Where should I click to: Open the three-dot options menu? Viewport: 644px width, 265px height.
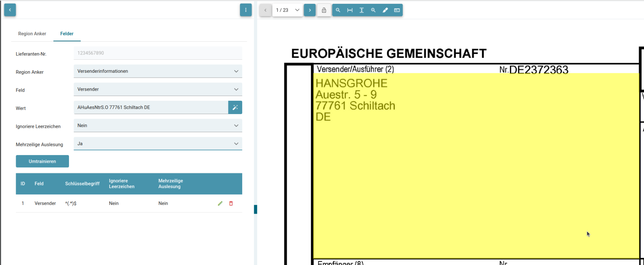tap(246, 10)
